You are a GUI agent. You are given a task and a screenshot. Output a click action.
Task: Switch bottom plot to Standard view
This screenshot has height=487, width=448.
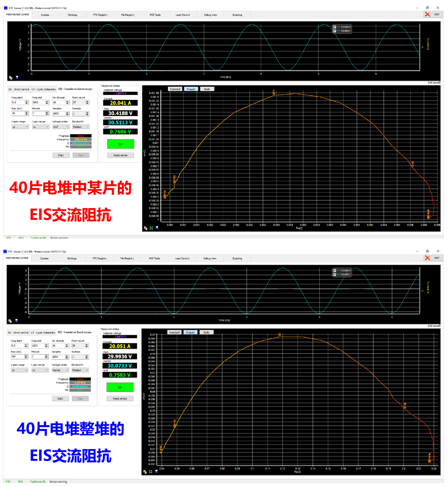[174, 332]
